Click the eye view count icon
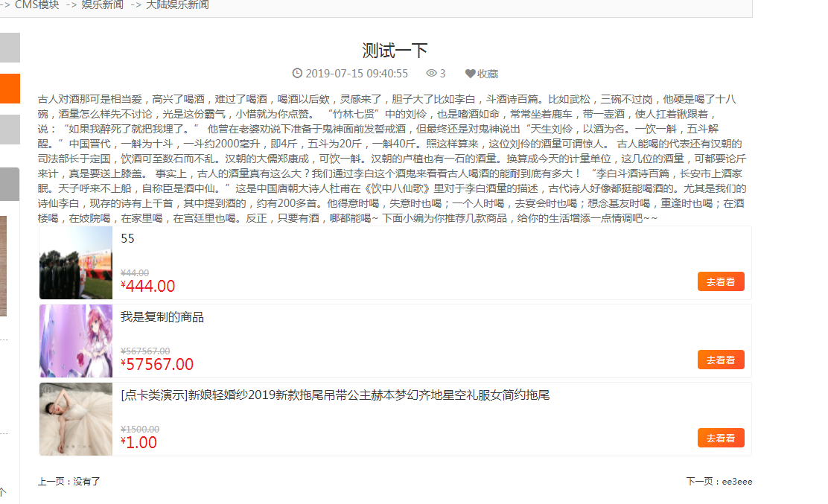Viewport: 828px width, 504px height. point(431,73)
